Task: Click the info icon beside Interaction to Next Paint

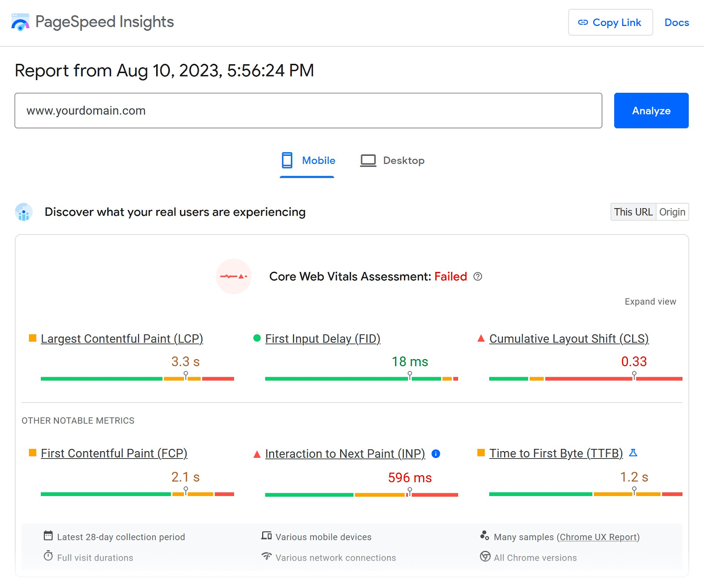Action: (436, 454)
